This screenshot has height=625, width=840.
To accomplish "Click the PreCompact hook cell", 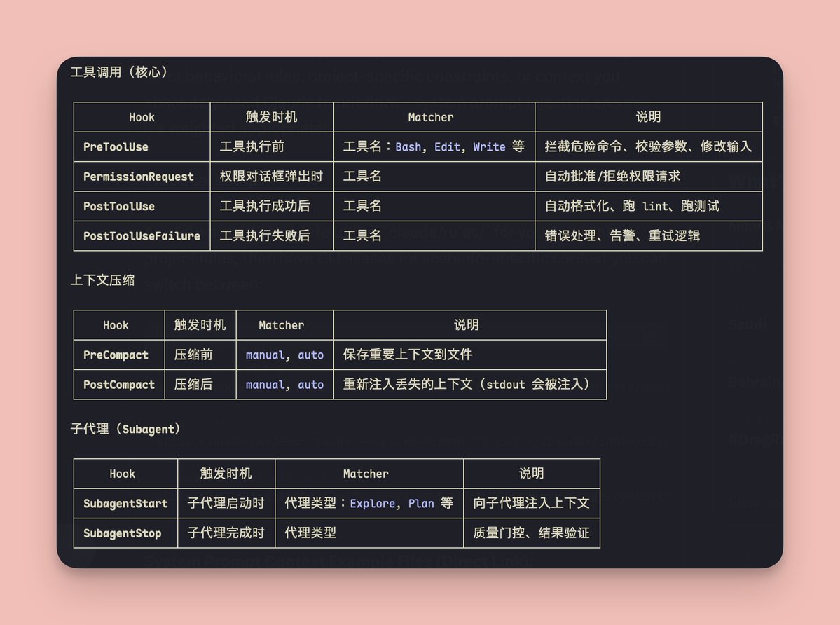I will point(119,355).
